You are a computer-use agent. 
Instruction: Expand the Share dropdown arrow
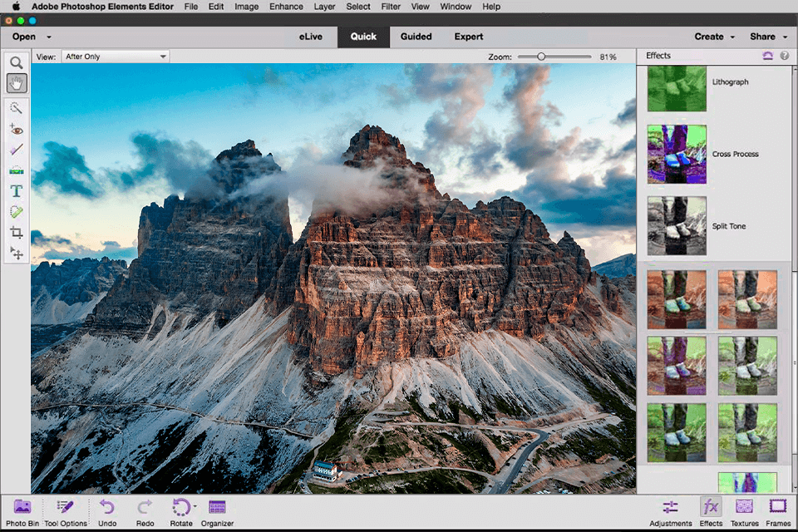pyautogui.click(x=785, y=37)
